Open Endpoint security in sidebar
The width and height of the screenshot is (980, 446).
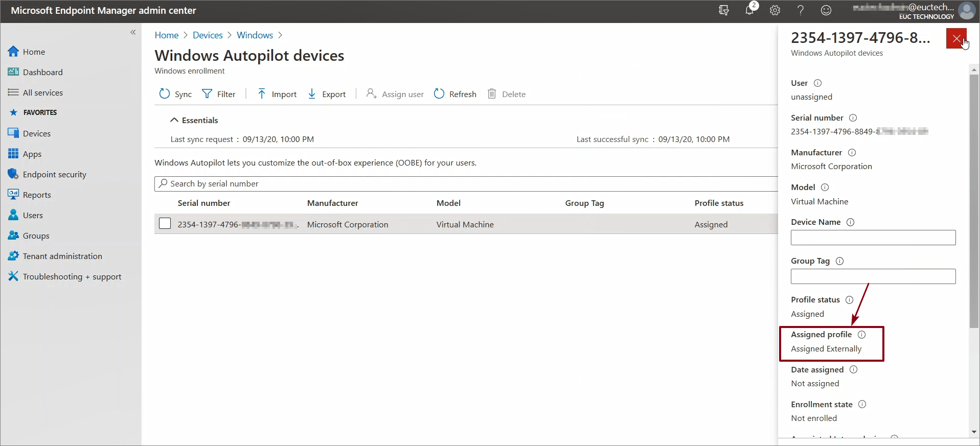click(54, 174)
